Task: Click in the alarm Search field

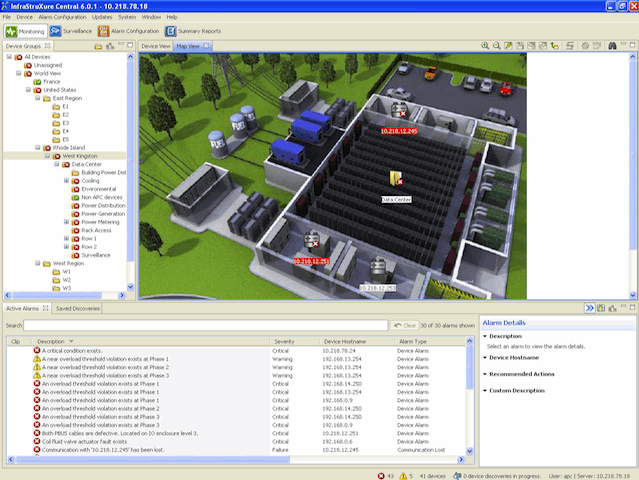Action: point(206,325)
